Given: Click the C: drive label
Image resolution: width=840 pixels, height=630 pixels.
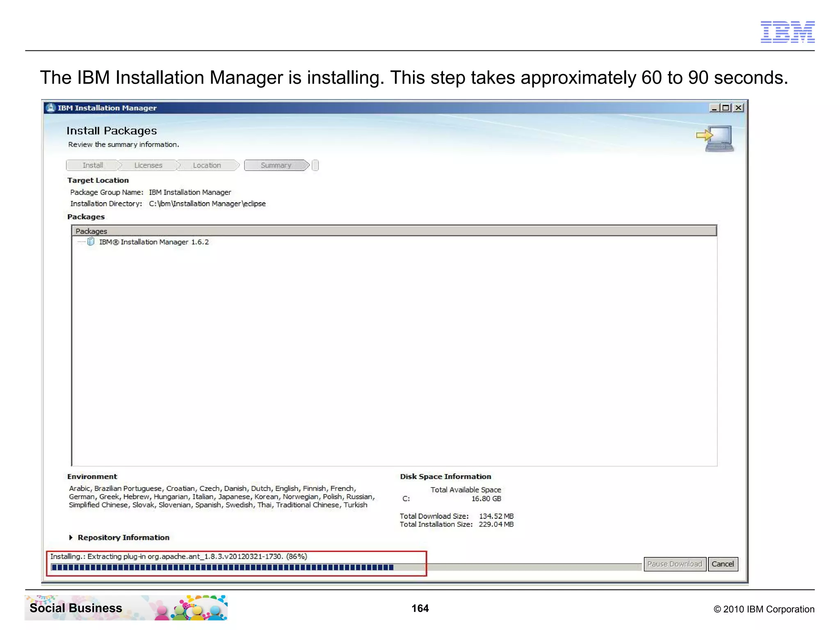Looking at the screenshot, I should [406, 499].
